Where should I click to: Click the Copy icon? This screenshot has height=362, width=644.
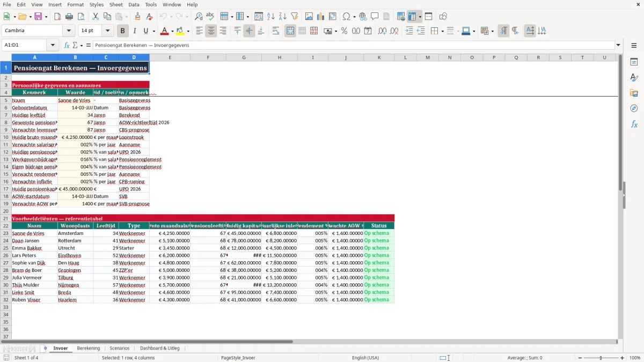click(107, 17)
